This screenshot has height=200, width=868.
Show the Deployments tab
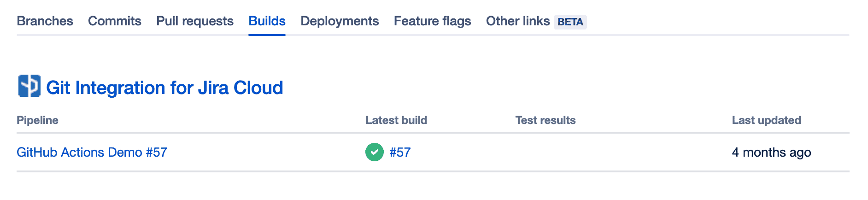[340, 21]
